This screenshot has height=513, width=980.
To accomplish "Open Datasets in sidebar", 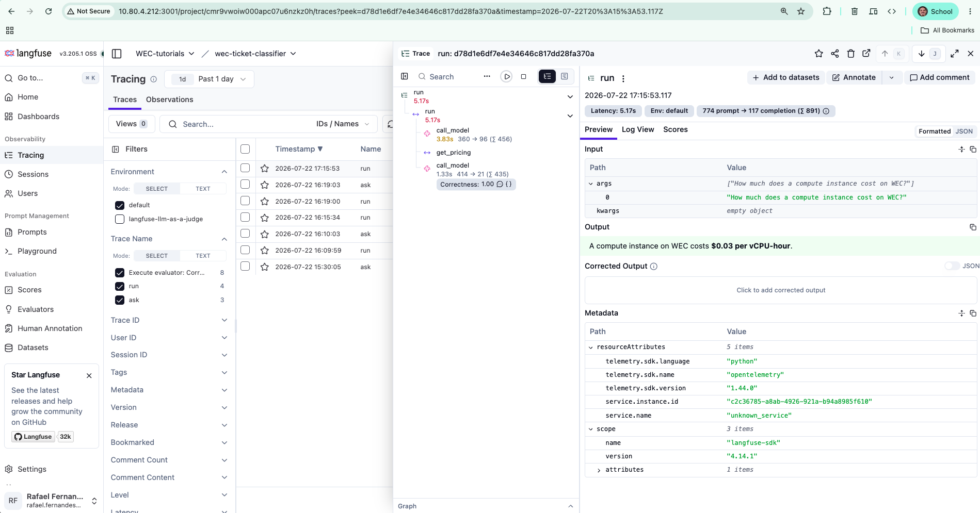I will (x=33, y=347).
